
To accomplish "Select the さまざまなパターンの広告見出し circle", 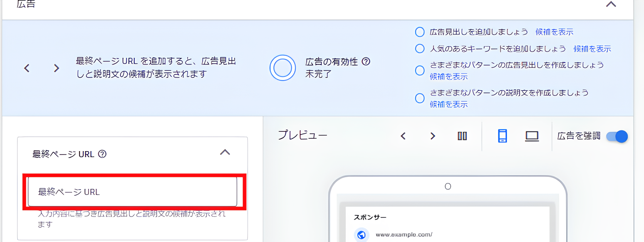I will pos(420,71).
